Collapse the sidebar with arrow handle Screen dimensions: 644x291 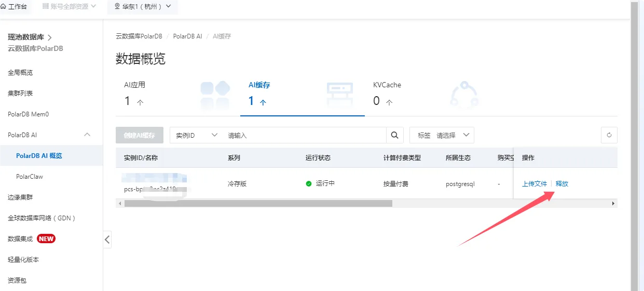[x=107, y=240]
